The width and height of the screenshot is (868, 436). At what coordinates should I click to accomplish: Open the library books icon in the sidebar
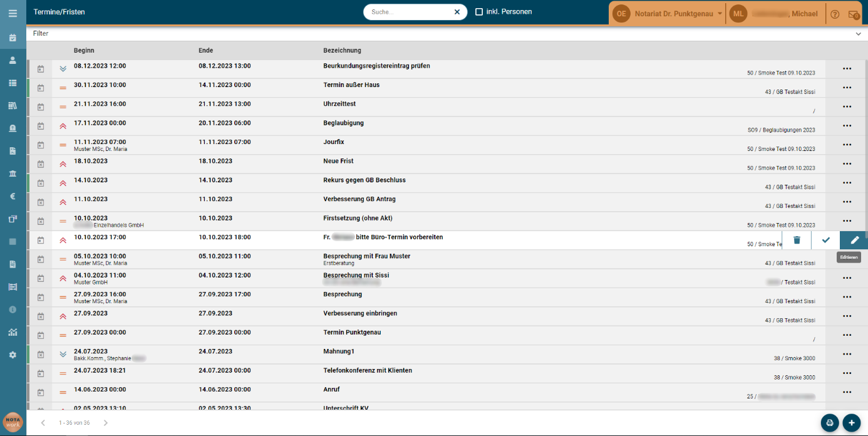pos(13,105)
